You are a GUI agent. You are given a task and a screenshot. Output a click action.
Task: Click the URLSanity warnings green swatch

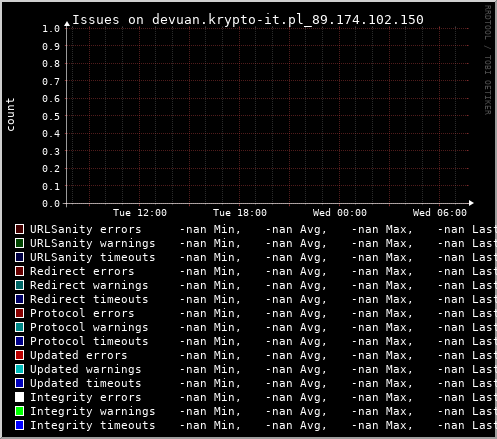point(19,243)
